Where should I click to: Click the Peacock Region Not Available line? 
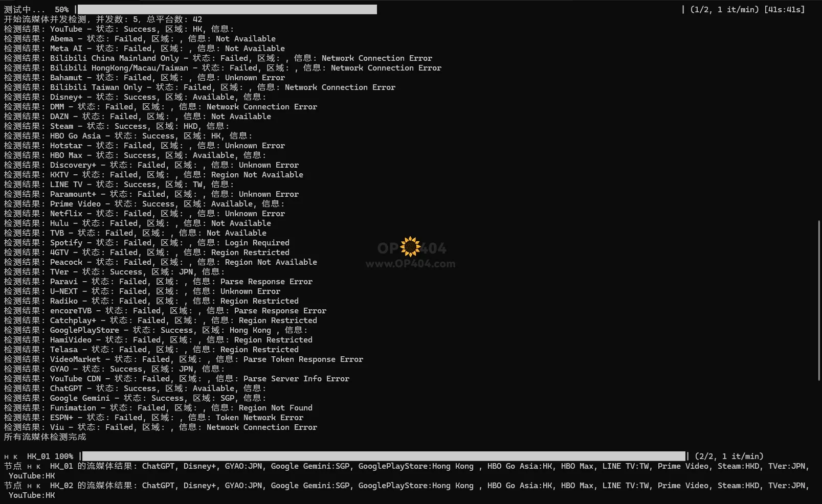161,262
